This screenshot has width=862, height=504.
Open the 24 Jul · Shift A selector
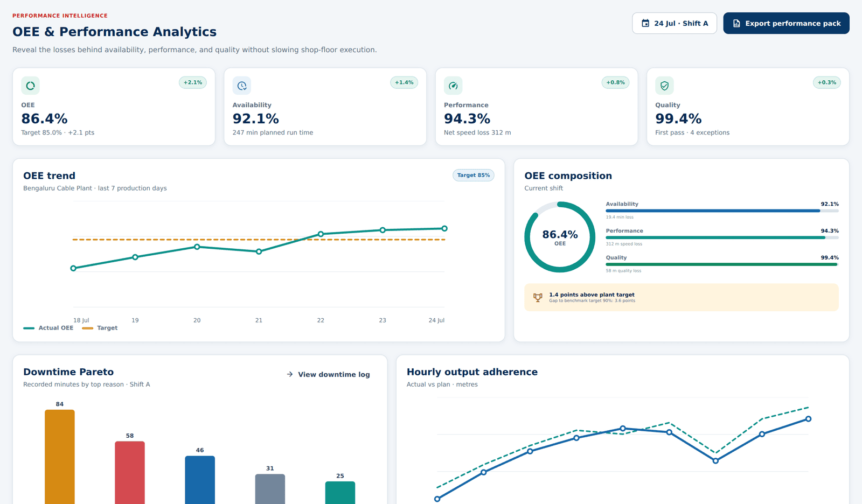675,23
